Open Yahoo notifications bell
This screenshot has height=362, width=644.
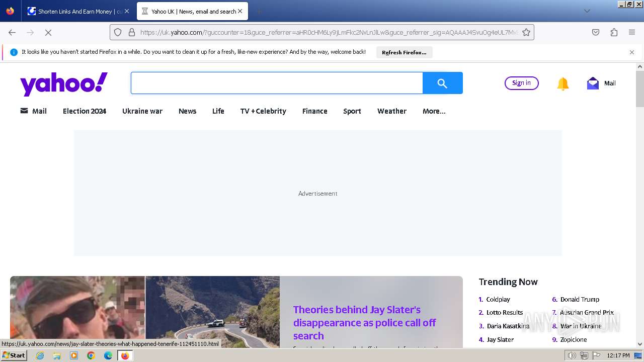click(563, 83)
